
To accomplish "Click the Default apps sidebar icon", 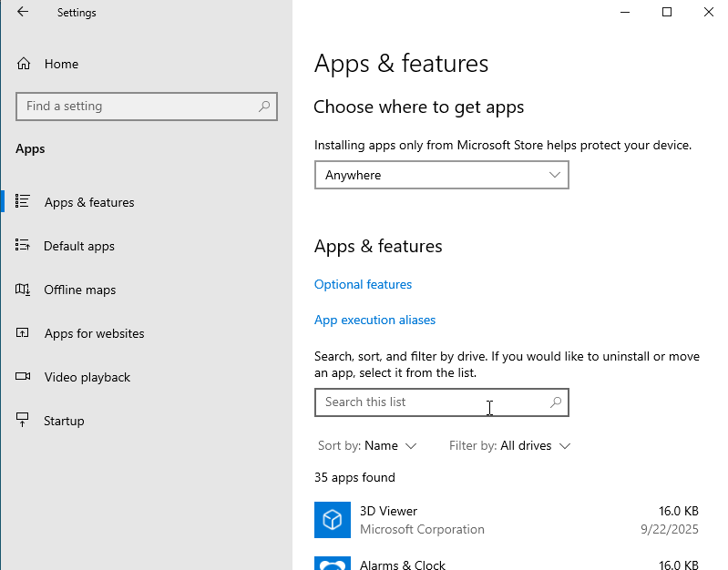I will point(24,246).
